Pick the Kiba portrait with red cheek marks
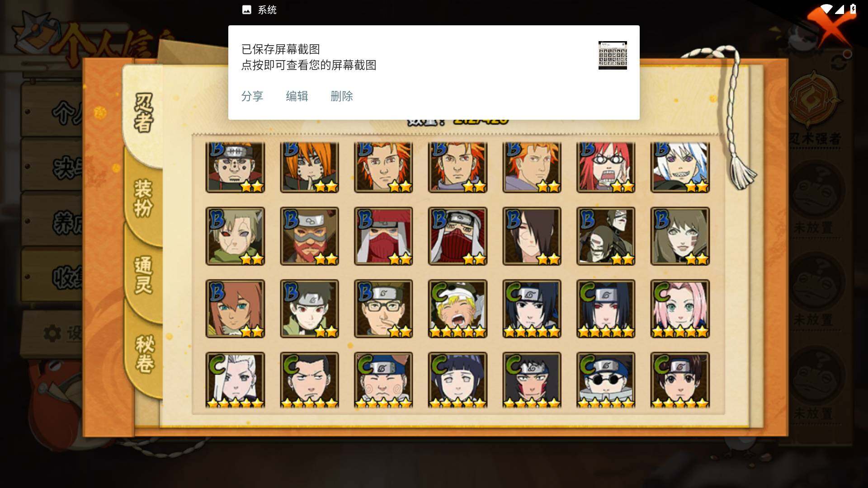This screenshot has width=868, height=488. 532,380
